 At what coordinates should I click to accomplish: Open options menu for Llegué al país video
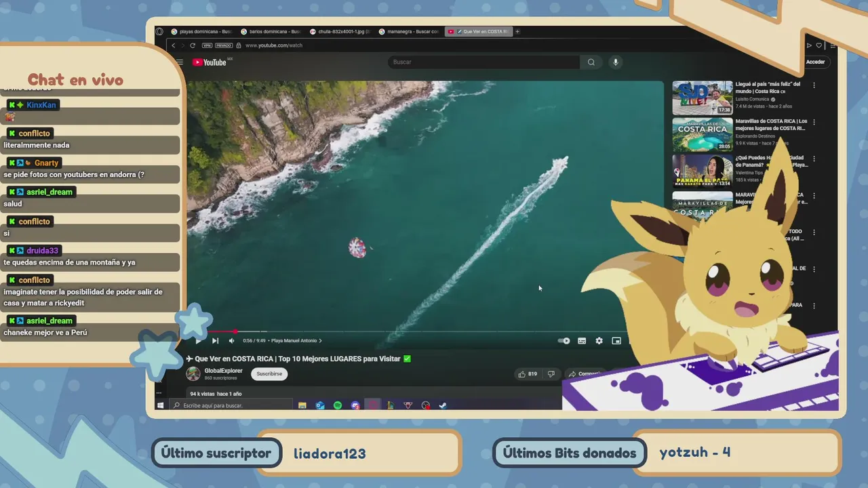click(814, 85)
